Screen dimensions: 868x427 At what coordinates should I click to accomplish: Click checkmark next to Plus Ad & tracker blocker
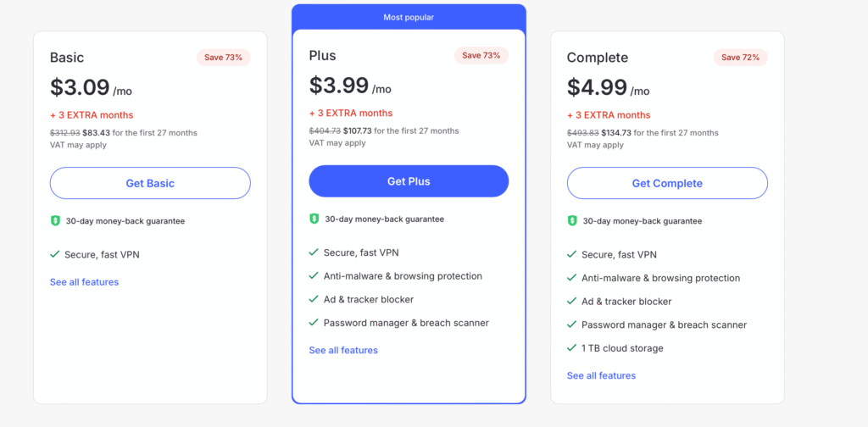pos(314,299)
